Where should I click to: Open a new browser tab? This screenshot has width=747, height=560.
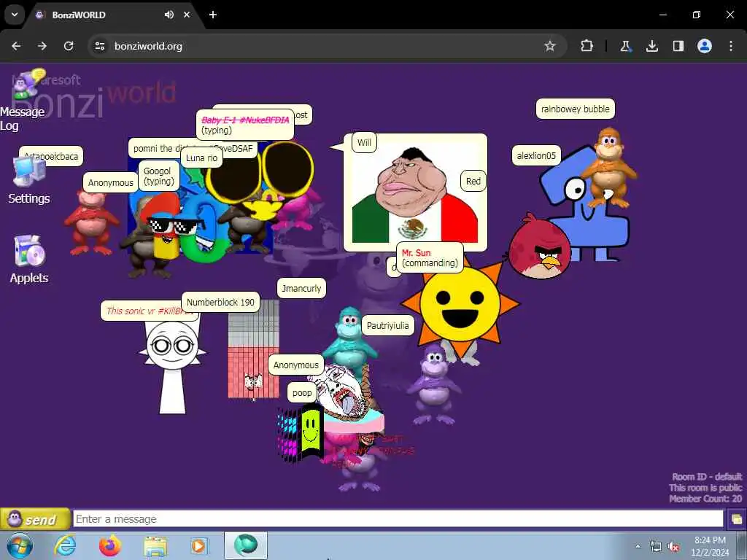point(213,15)
